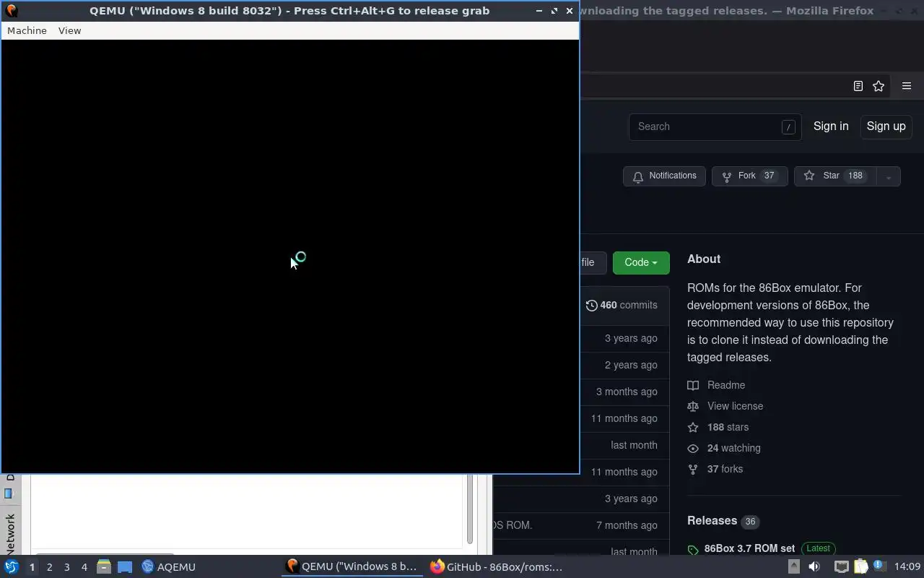Viewport: 924px width, 578px height.
Task: Open the 37 forks link
Action: (x=725, y=469)
